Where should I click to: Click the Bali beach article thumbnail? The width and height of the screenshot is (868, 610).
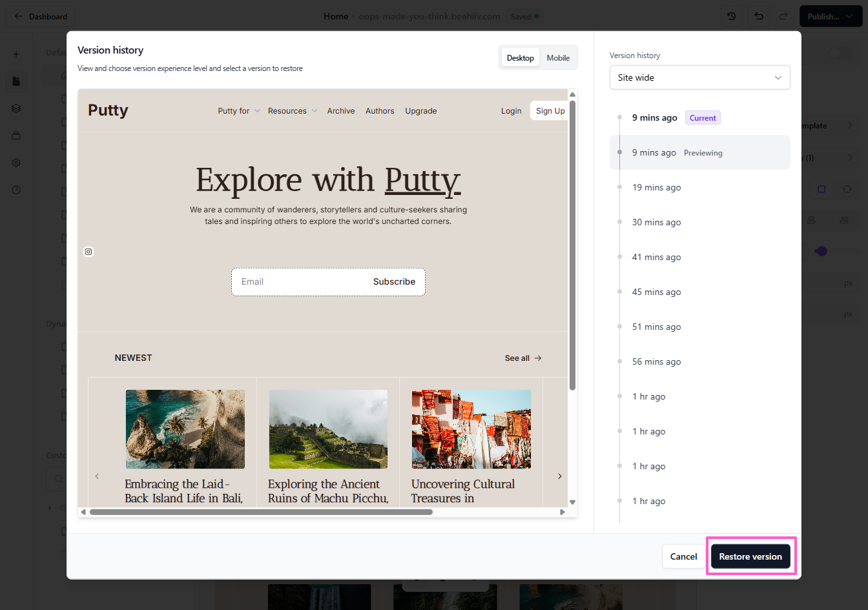(185, 429)
